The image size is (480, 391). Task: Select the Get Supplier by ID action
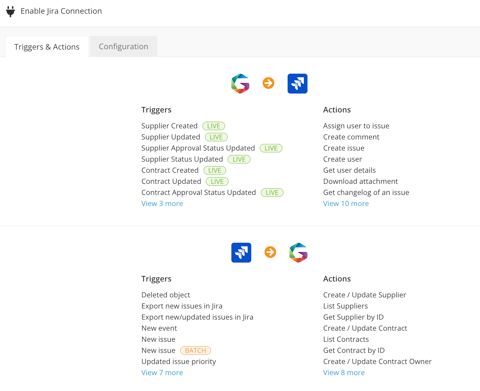click(353, 317)
